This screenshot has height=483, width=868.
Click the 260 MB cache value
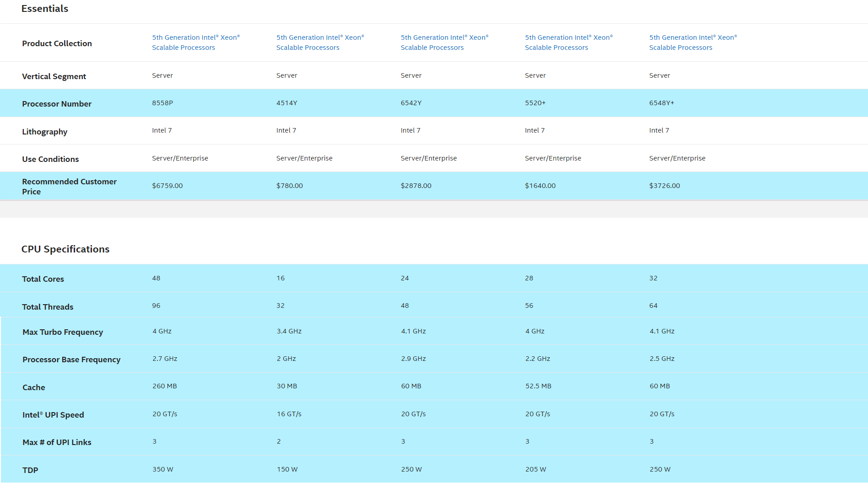[x=165, y=386]
